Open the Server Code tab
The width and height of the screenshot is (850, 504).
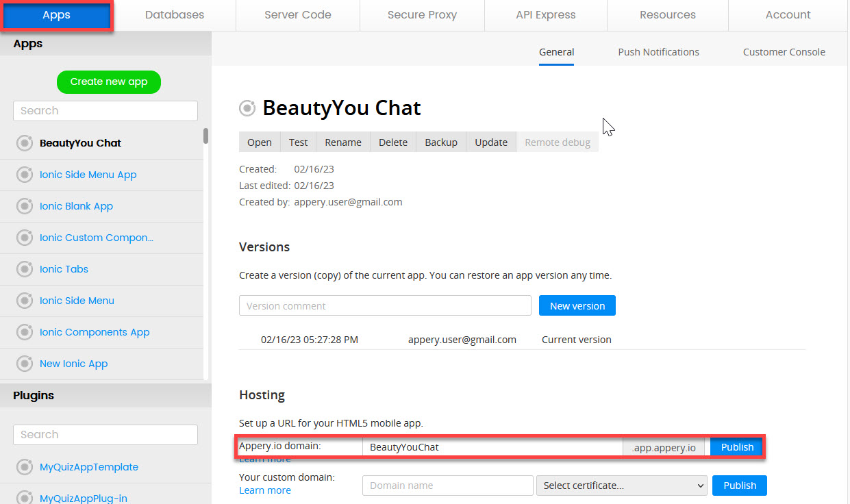click(x=298, y=15)
